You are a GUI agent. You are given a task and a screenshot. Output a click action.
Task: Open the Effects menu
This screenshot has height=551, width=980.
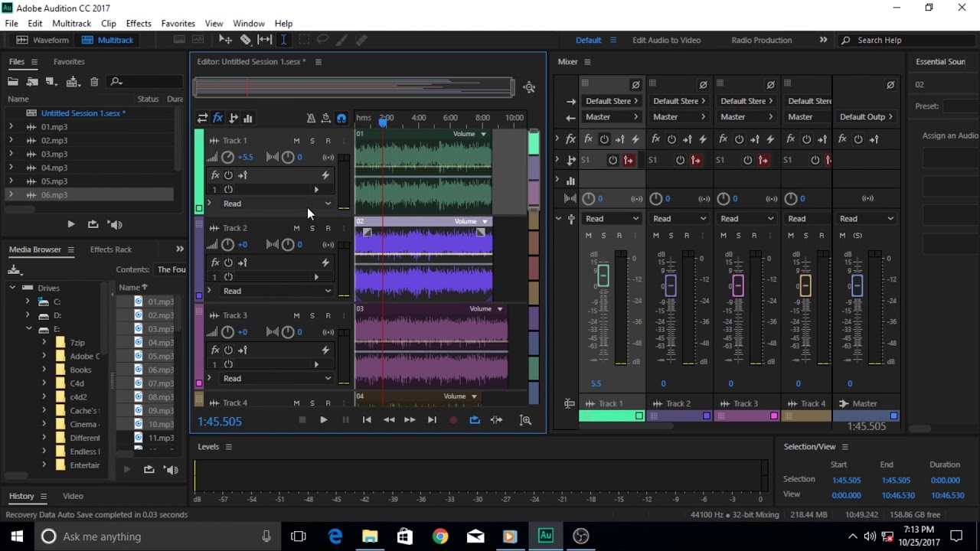(139, 24)
